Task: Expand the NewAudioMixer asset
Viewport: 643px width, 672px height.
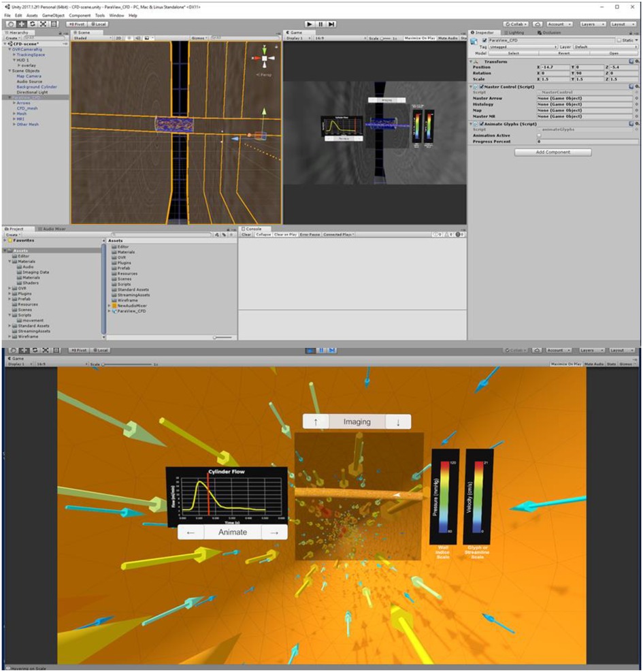Action: (x=110, y=306)
